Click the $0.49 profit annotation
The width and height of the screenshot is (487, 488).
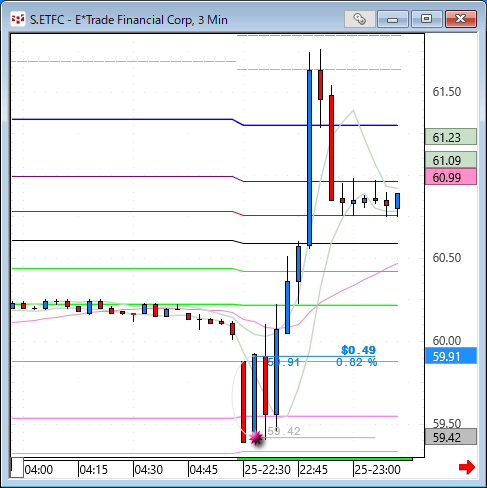point(358,350)
